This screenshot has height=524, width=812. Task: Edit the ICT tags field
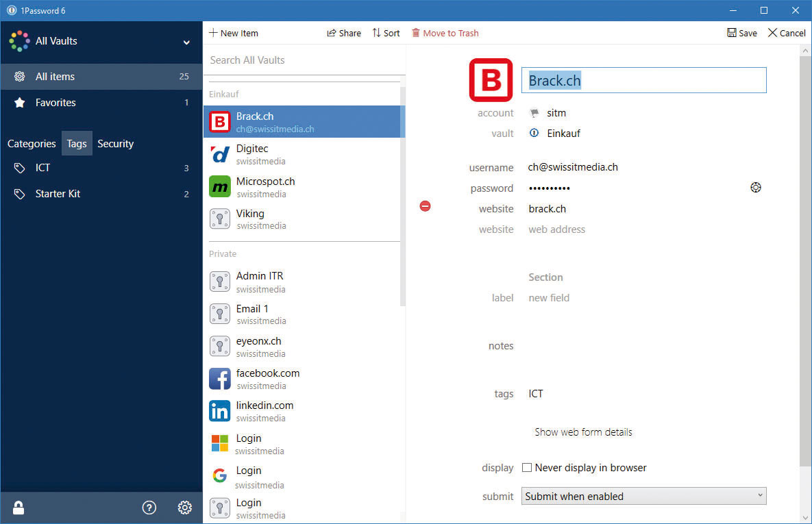[x=536, y=394]
